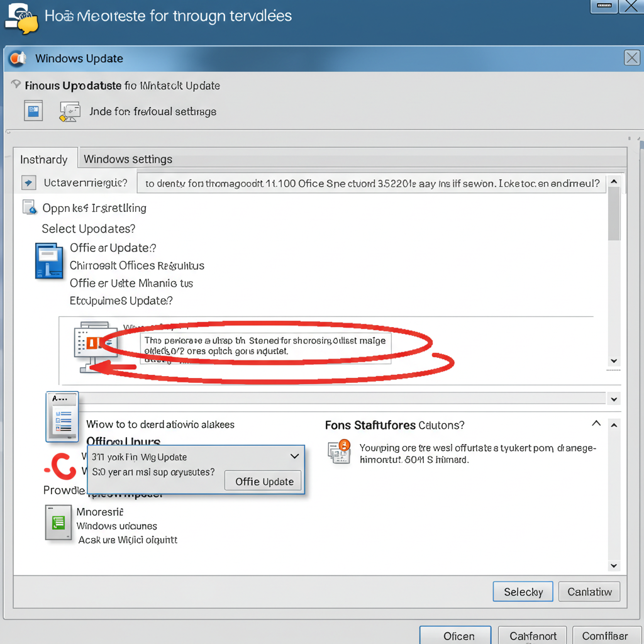Click the chat bubble app icon in title bar
The height and width of the screenshot is (644, 644).
click(22, 18)
